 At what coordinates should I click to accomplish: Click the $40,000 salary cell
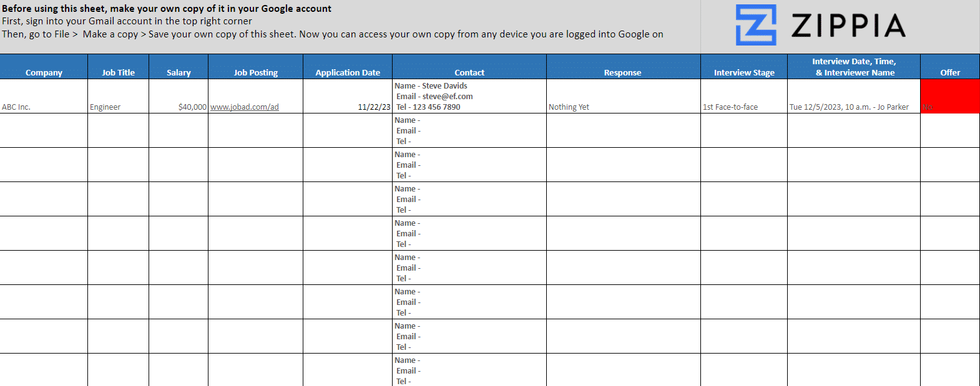(x=179, y=97)
